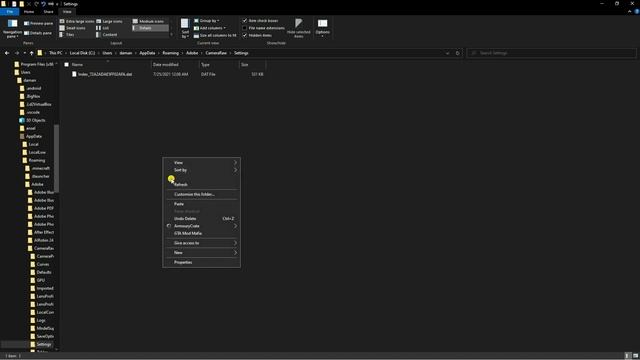Choose Medium icons layout
The image size is (640, 360).
pos(148,21)
